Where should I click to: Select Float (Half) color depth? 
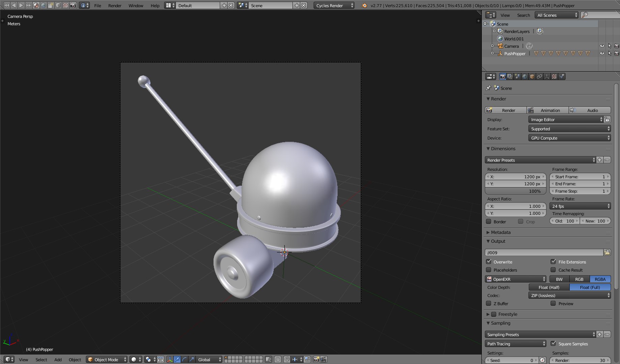549,287
